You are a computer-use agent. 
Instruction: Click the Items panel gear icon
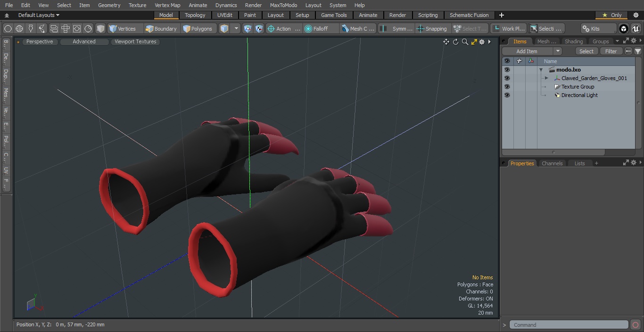click(x=634, y=41)
